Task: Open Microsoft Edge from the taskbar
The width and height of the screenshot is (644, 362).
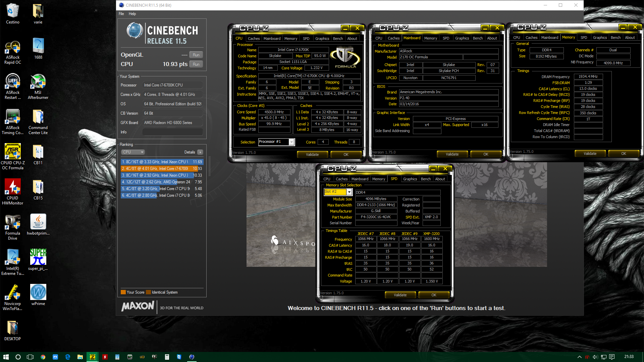Action: click(x=68, y=357)
